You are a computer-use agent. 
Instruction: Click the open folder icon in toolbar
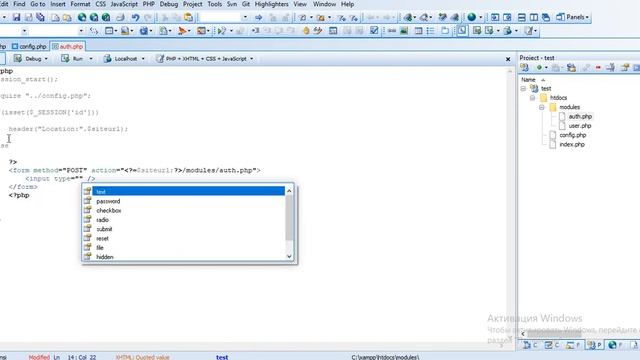point(67,18)
